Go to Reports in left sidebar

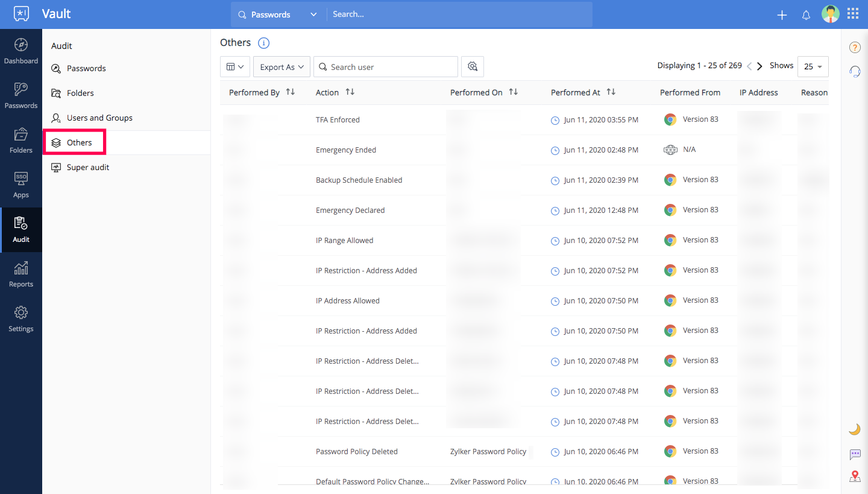tap(21, 274)
